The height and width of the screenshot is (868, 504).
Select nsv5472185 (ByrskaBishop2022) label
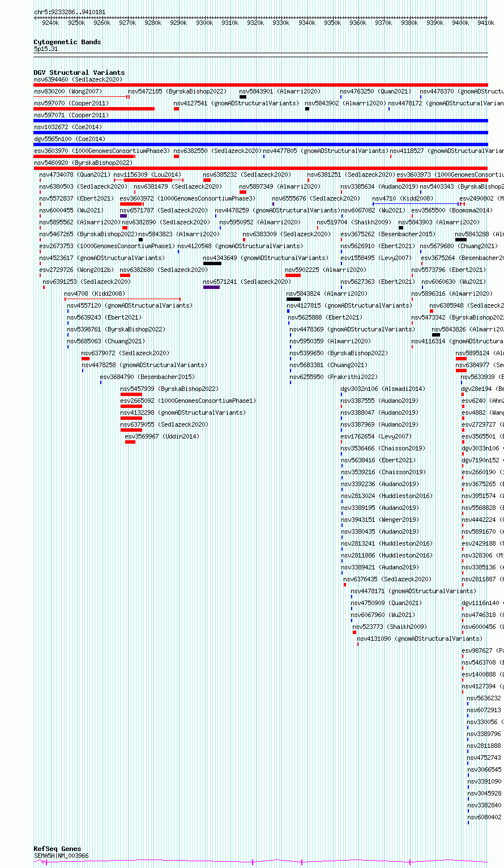click(x=177, y=92)
